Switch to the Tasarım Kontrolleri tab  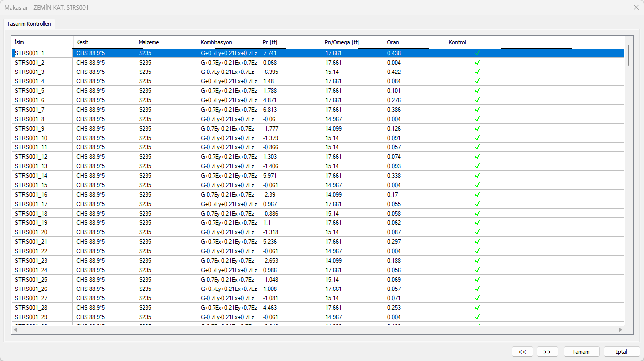point(29,24)
